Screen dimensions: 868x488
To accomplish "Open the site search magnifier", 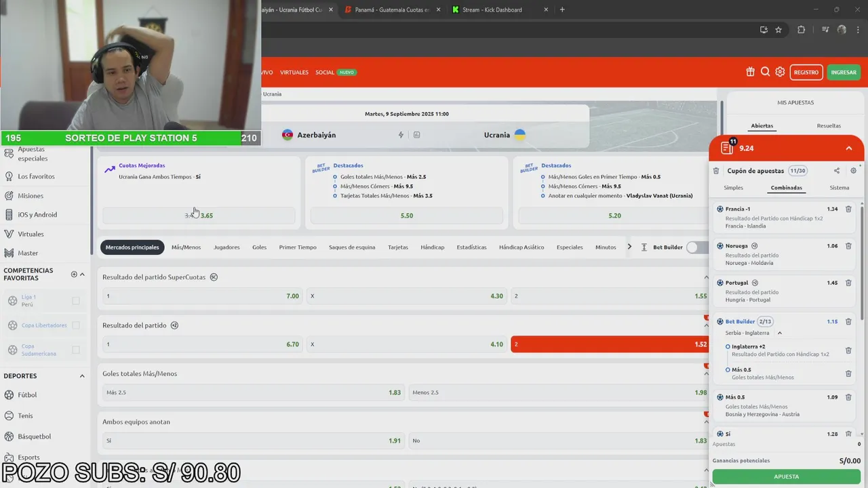I will tap(765, 72).
